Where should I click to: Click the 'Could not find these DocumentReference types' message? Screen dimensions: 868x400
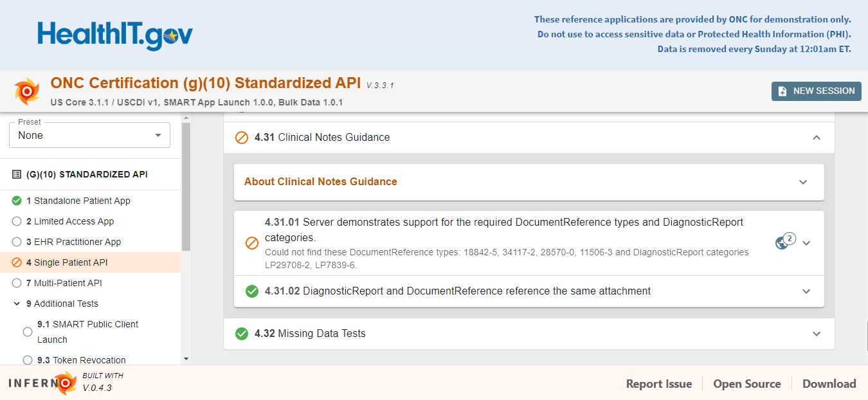click(507, 259)
